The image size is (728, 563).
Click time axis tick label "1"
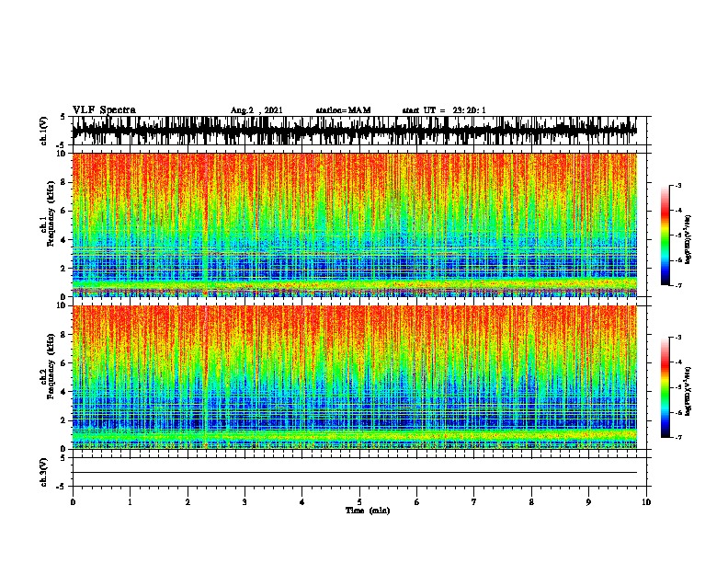click(x=130, y=502)
